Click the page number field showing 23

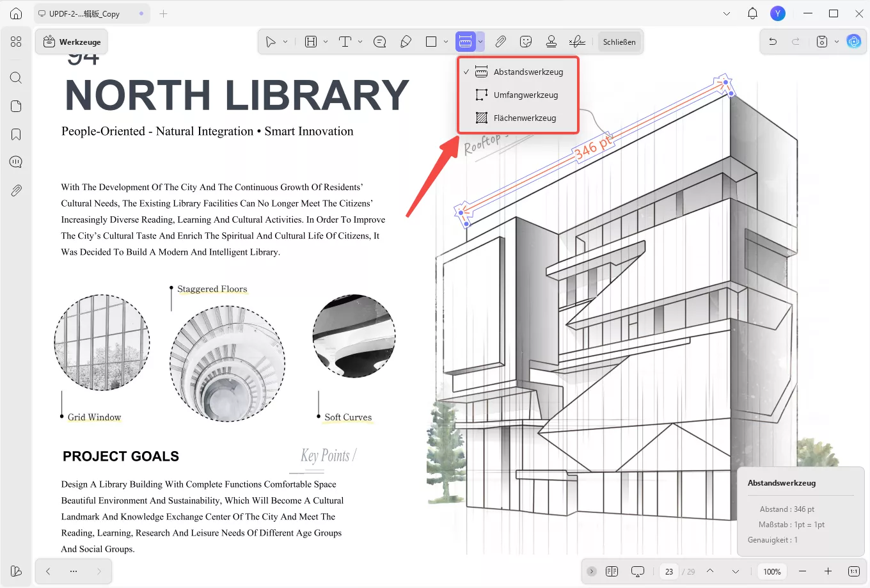pos(669,571)
